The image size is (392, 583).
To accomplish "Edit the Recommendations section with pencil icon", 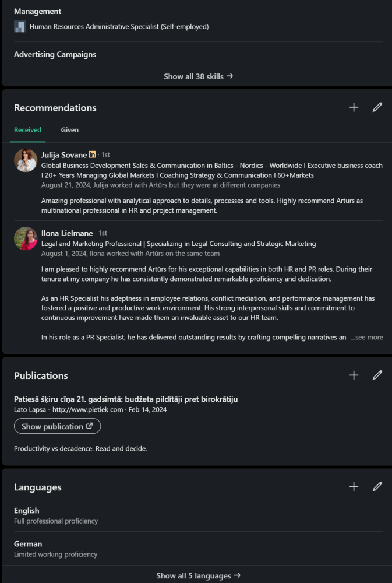I will (377, 107).
